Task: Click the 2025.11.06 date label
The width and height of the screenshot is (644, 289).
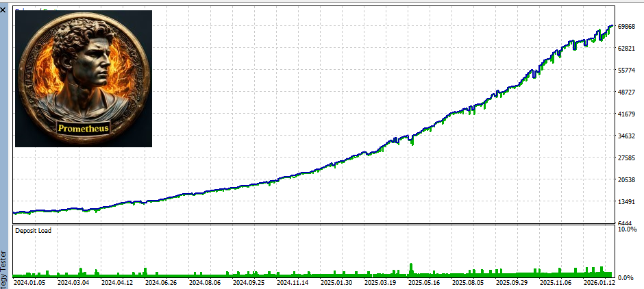Action: (556, 282)
